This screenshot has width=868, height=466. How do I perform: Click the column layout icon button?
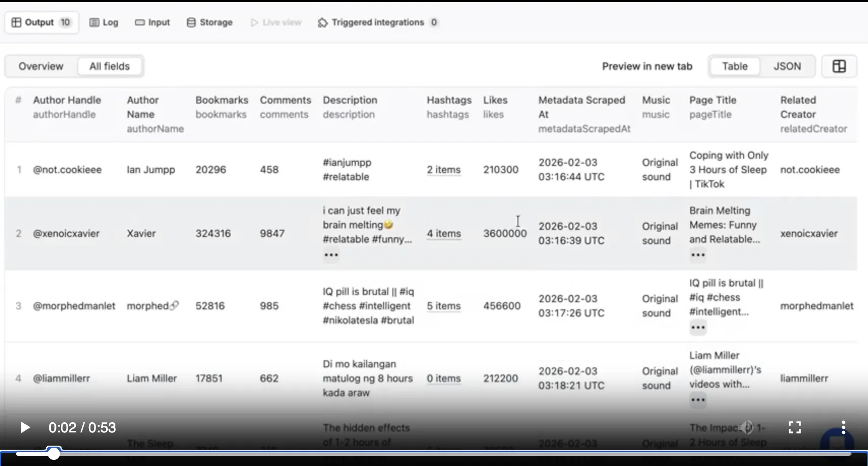839,66
